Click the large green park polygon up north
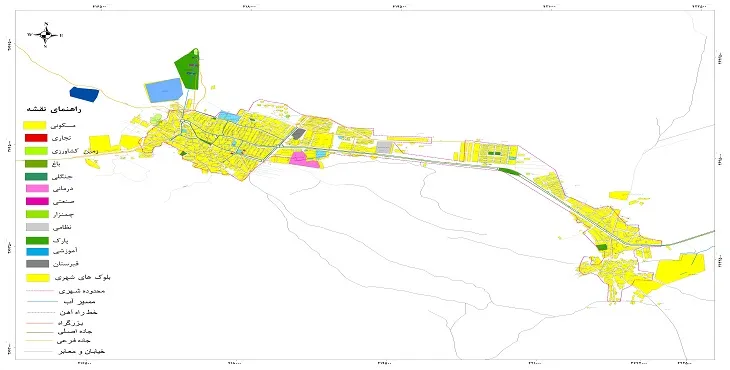This screenshot has height=370, width=730. click(189, 69)
